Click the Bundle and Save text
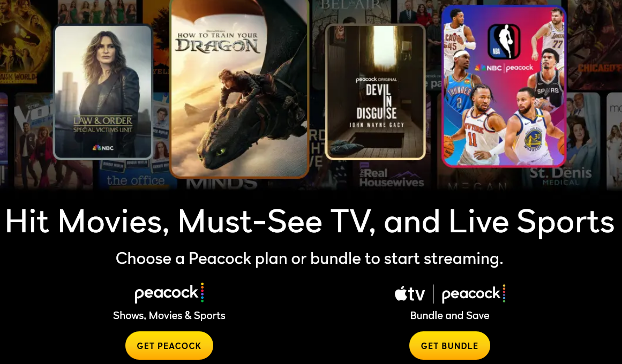This screenshot has width=622, height=364. pos(449,316)
